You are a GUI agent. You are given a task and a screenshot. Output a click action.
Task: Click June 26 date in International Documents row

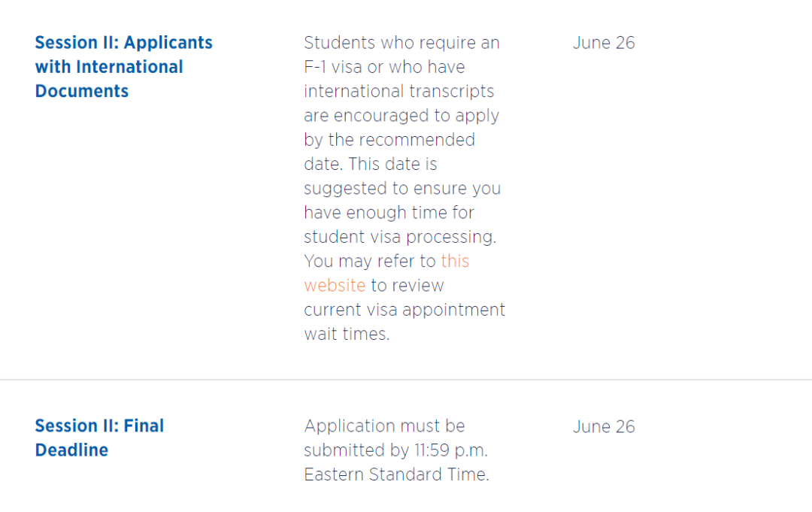[604, 43]
